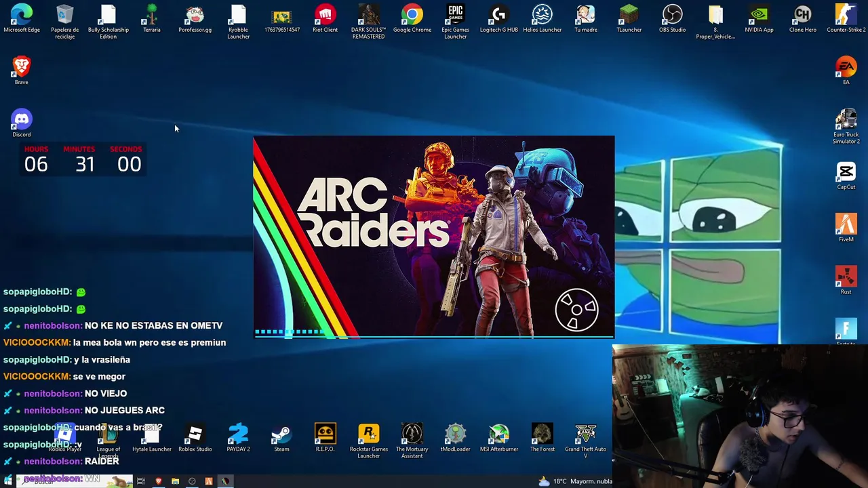Select the Clone Hero icon
The image size is (868, 488).
pyautogui.click(x=803, y=19)
